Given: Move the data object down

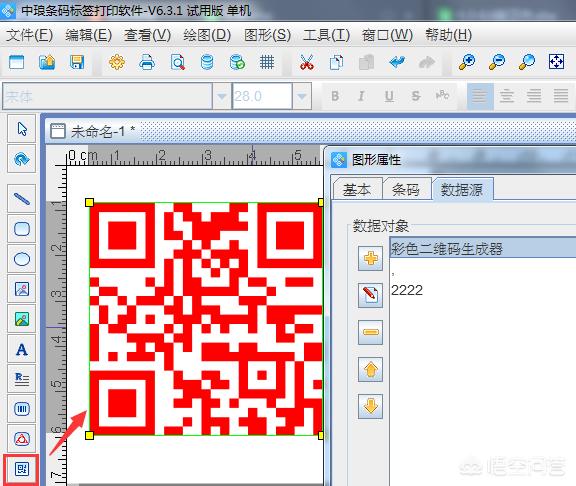Looking at the screenshot, I should pos(370,406).
